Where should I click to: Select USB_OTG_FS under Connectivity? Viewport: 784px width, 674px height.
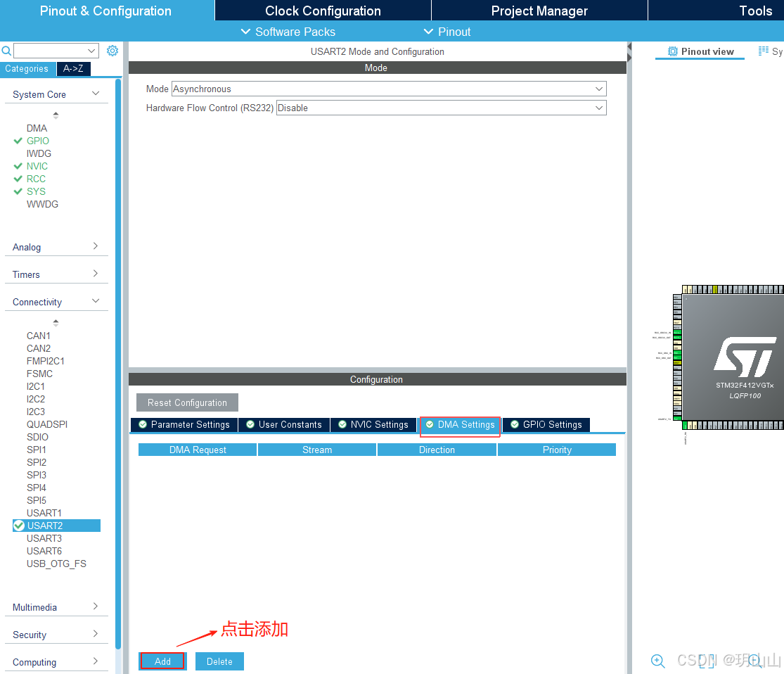(56, 564)
